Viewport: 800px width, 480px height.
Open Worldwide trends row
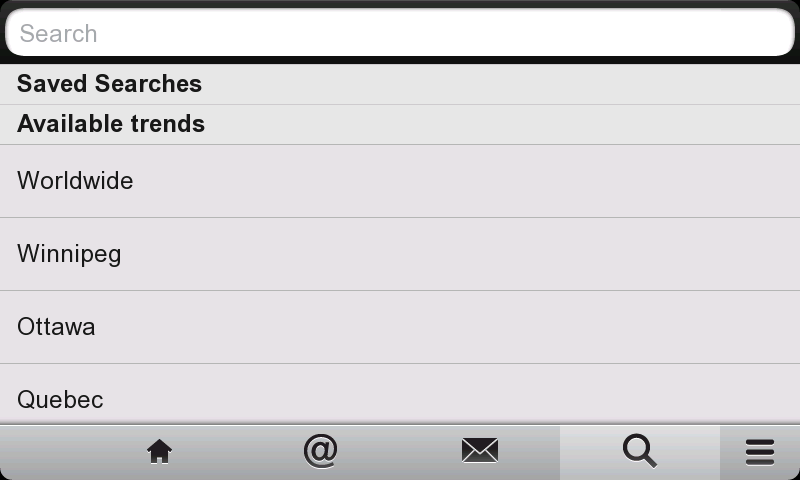(400, 181)
